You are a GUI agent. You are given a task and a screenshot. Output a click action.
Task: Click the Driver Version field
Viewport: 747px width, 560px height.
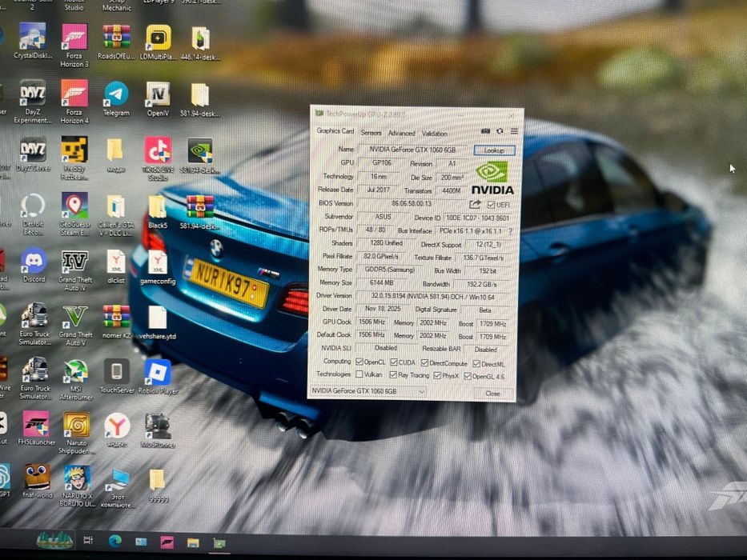(432, 296)
